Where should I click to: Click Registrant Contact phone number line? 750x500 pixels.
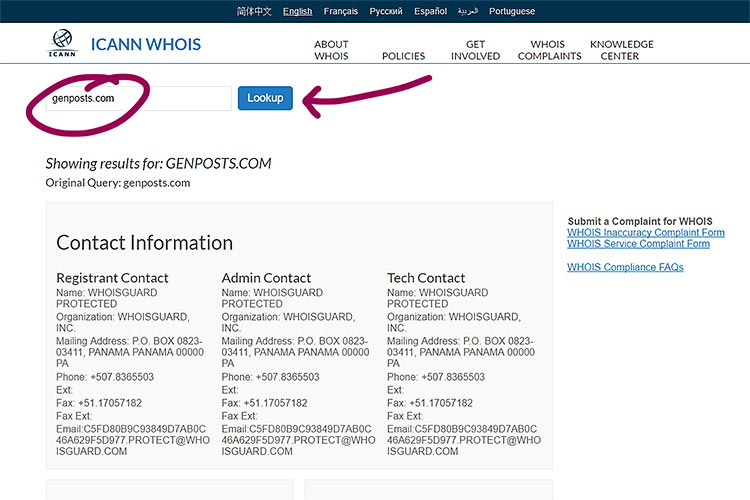[105, 377]
